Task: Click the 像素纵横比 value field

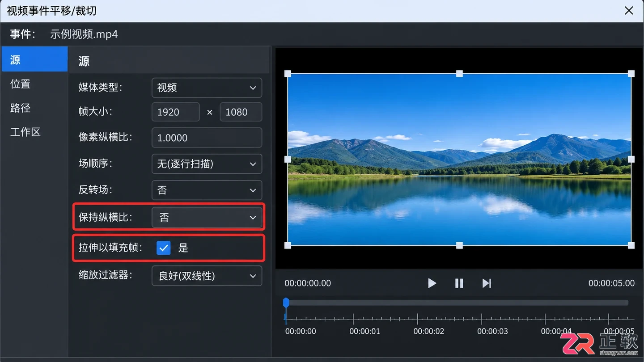Action: pyautogui.click(x=207, y=138)
